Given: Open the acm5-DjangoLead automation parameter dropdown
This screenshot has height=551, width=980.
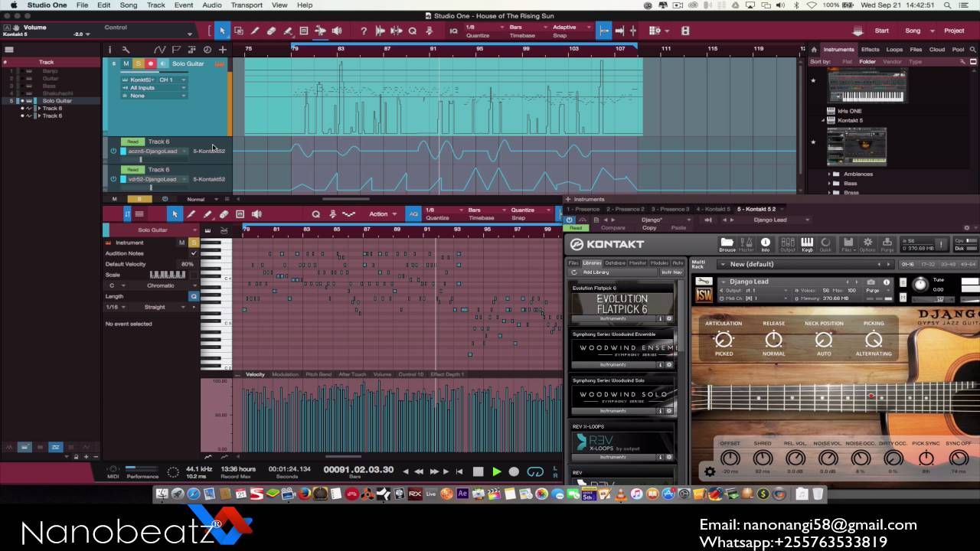Looking at the screenshot, I should pyautogui.click(x=156, y=152).
